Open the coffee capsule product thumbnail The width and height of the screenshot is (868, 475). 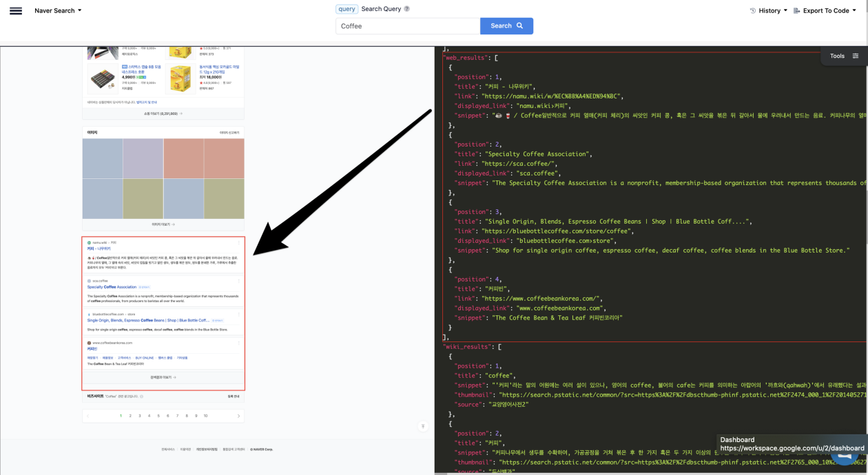point(103,78)
